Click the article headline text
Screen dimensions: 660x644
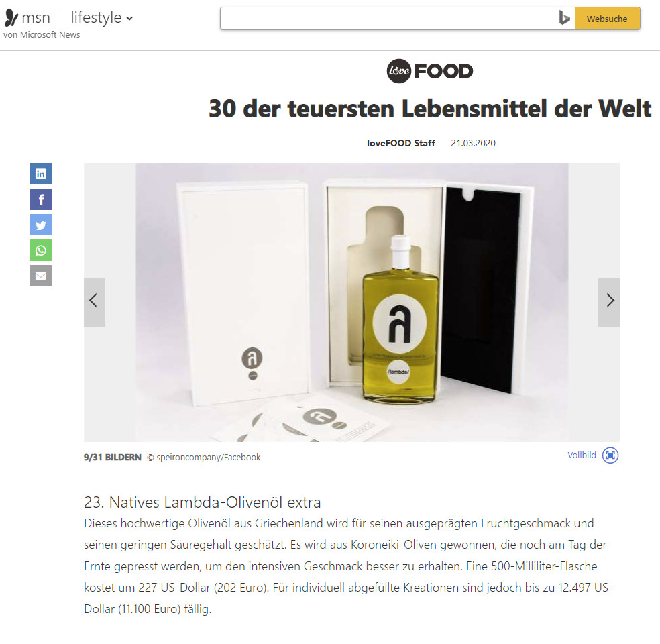430,109
